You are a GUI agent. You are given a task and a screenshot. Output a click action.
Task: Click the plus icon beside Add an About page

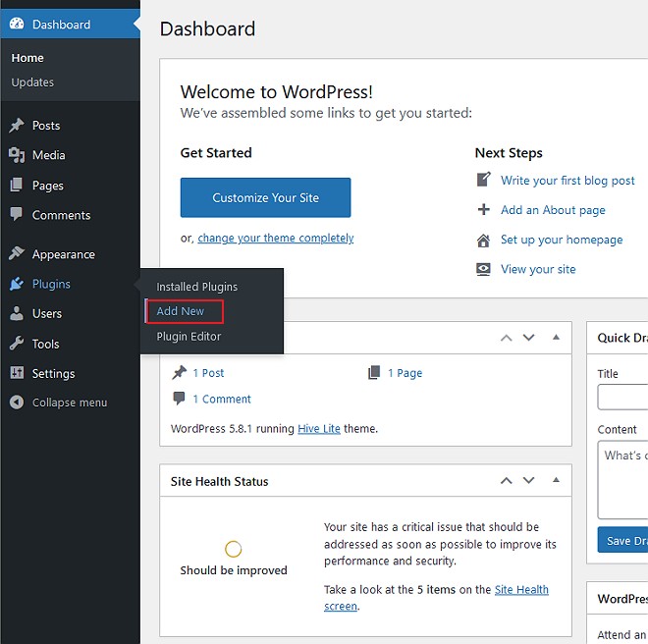483,209
